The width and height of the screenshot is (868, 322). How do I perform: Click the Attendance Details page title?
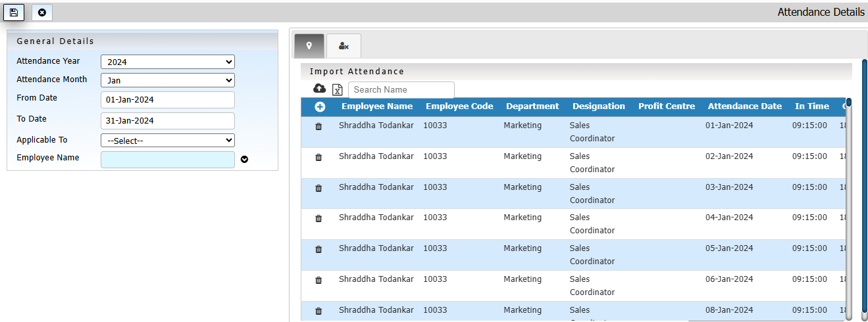[821, 12]
